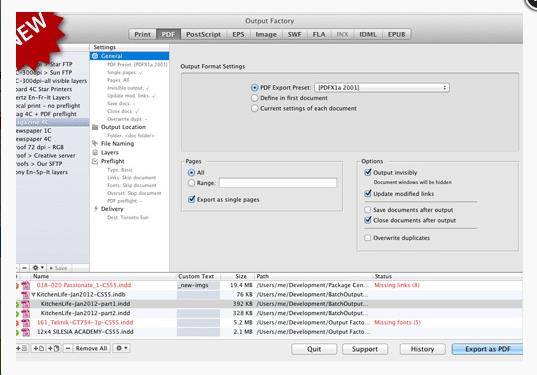Select Current settings of each document
Viewport: 537px width, 375px height.
[x=254, y=108]
